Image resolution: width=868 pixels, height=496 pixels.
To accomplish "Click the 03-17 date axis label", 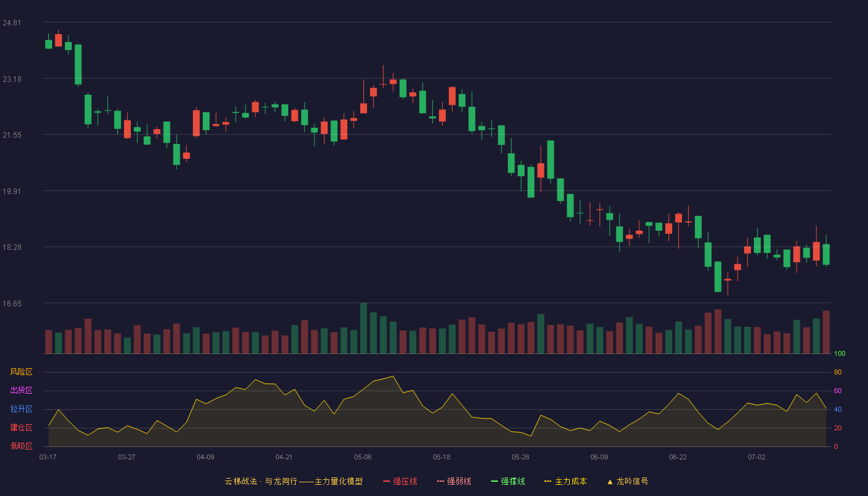I will click(x=48, y=457).
